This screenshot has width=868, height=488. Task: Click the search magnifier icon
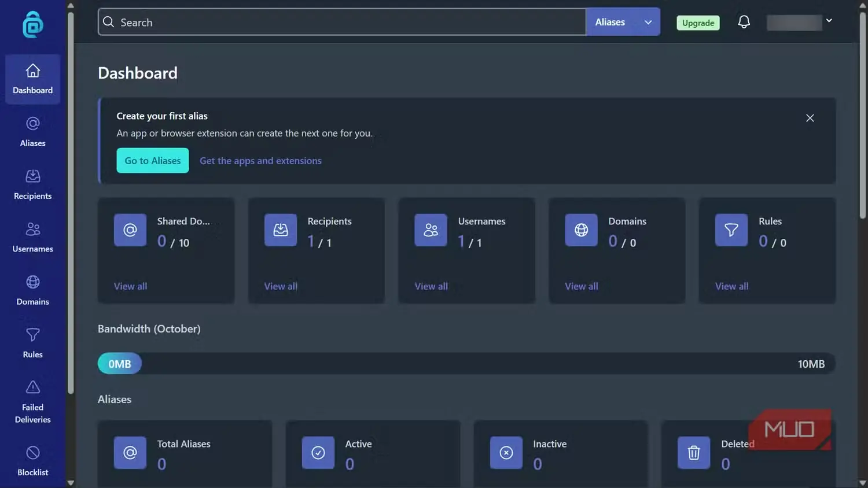coord(108,22)
